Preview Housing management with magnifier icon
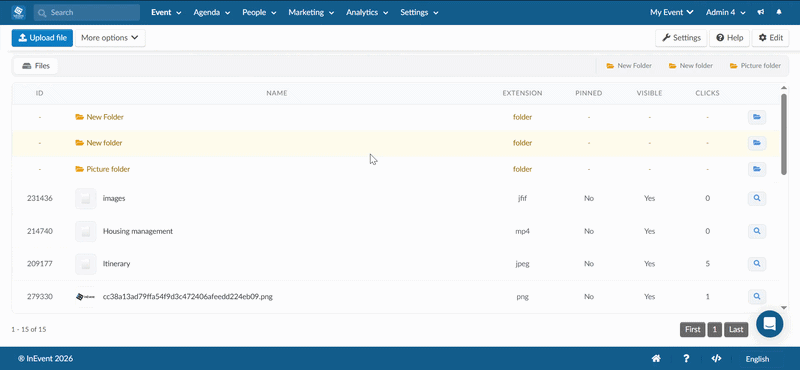Image resolution: width=800 pixels, height=370 pixels. click(757, 231)
